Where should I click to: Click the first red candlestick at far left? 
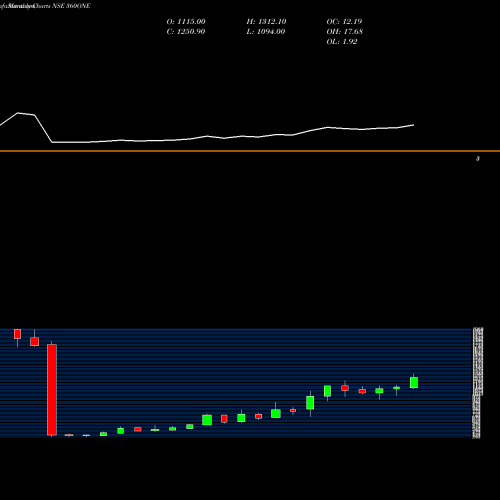tap(17, 334)
